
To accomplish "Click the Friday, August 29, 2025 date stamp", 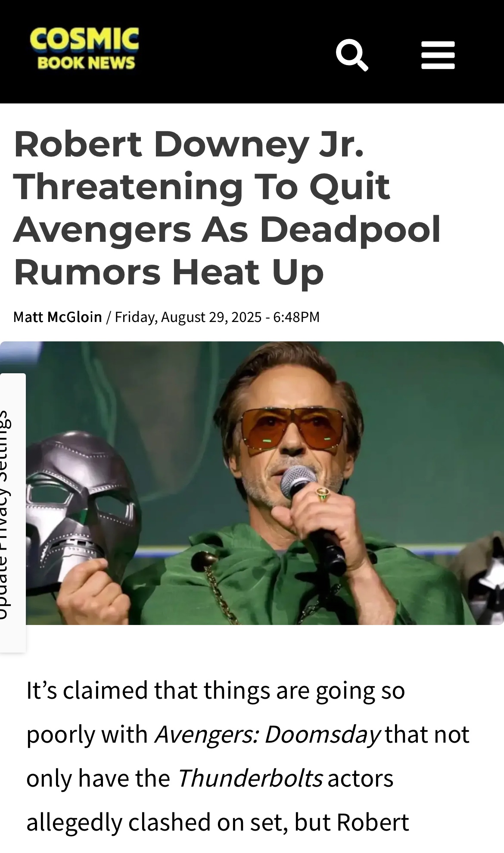I will coord(188,317).
